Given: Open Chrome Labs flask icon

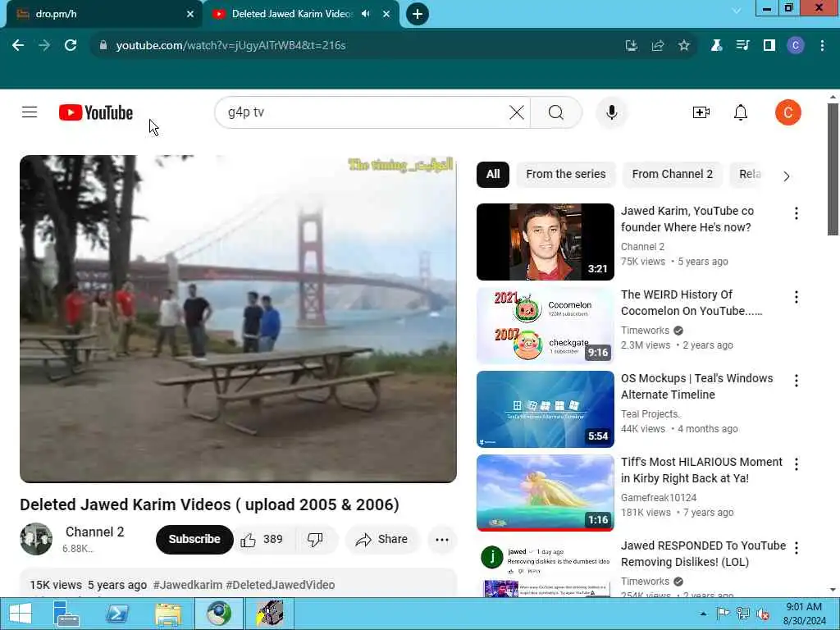Looking at the screenshot, I should [716, 46].
